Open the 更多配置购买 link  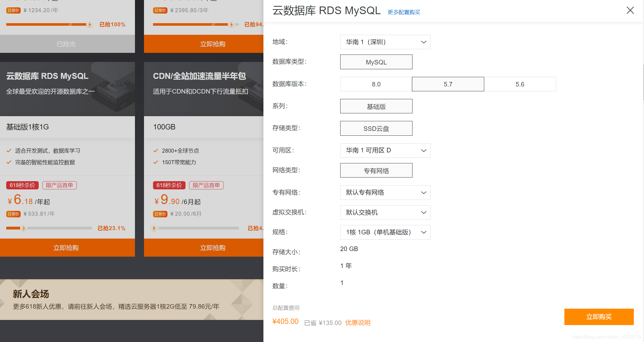point(404,12)
